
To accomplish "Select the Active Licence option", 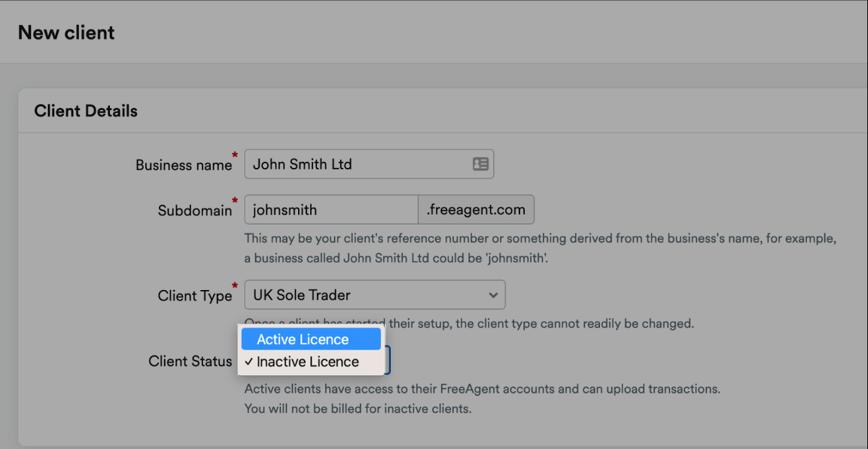I will 311,339.
